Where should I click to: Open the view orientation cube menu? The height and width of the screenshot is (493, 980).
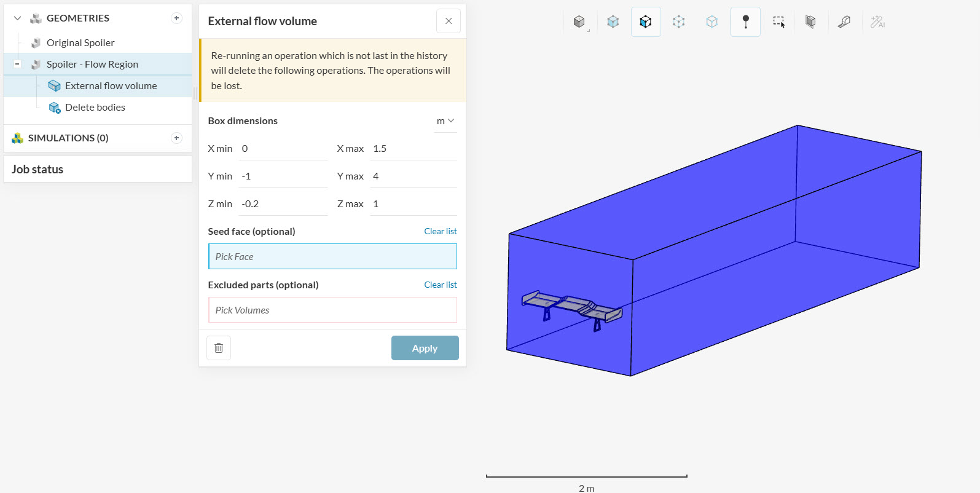pyautogui.click(x=579, y=22)
